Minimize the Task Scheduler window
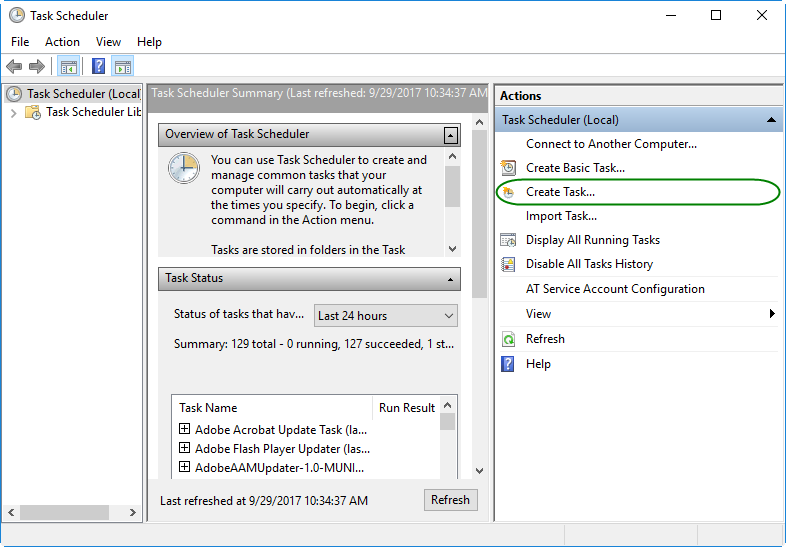The height and width of the screenshot is (547, 786). tap(671, 16)
